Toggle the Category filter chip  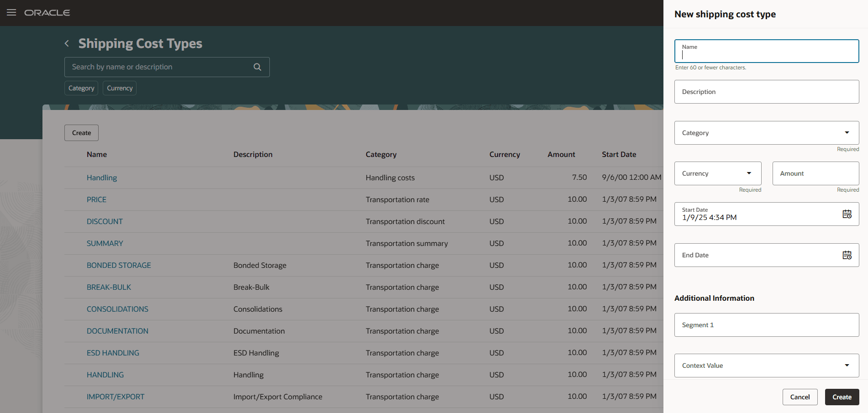tap(81, 88)
